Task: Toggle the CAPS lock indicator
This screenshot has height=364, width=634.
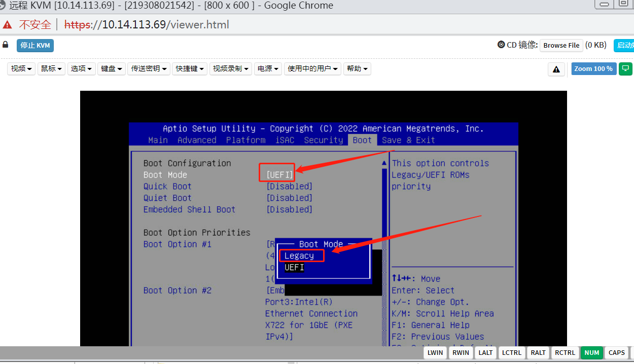Action: [x=616, y=352]
